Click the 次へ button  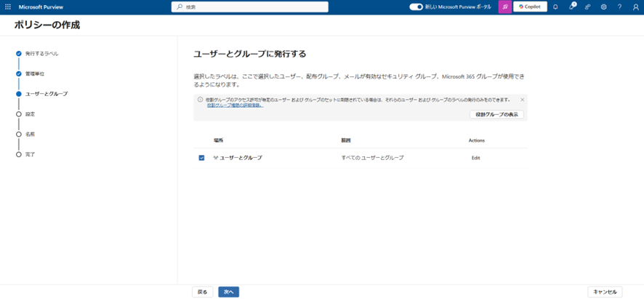[228, 292]
